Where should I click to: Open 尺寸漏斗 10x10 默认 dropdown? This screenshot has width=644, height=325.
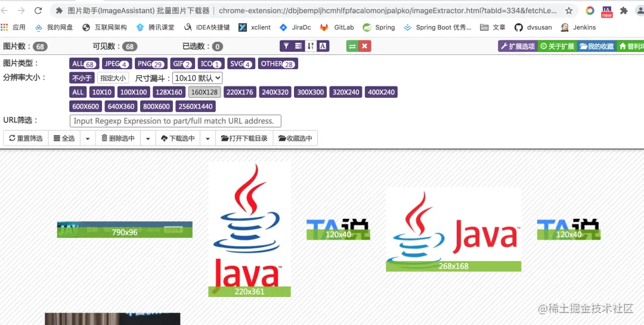(x=197, y=78)
